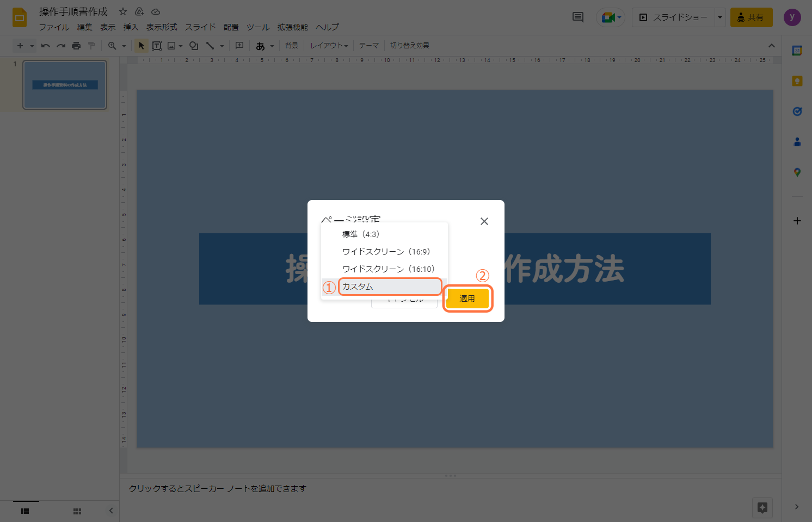Select slide 1 thumbnail in filmstrip

point(65,85)
